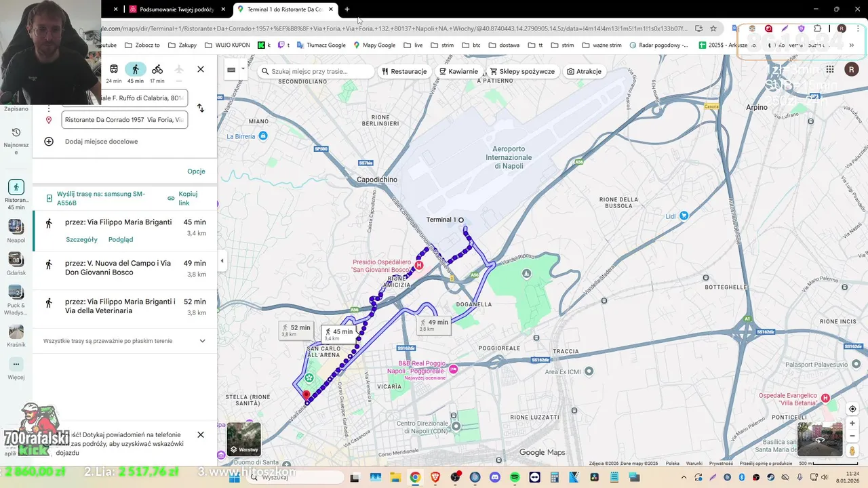Filter by Atrakcje chip

(585, 71)
